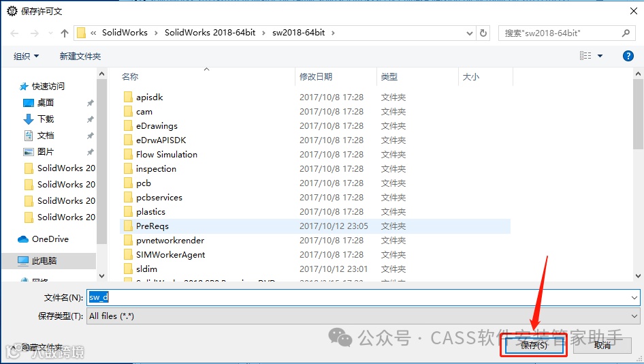644x364 pixels.
Task: Select the eDrwAPISDK folder icon
Action: pos(128,140)
